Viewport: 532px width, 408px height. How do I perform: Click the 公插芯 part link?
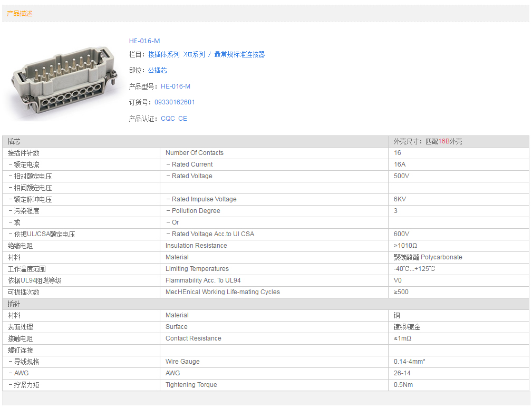coord(157,70)
